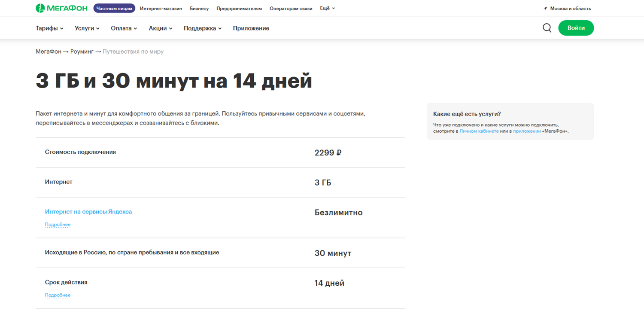Open the Предпринимателям section
The width and height of the screenshot is (644, 311).
[239, 9]
